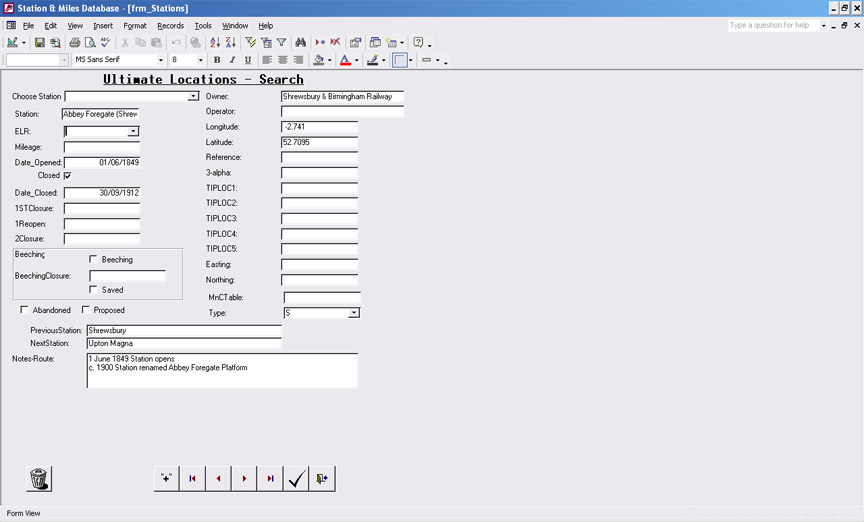
Task: Click the NextStation field Upton Magna
Action: click(x=184, y=343)
